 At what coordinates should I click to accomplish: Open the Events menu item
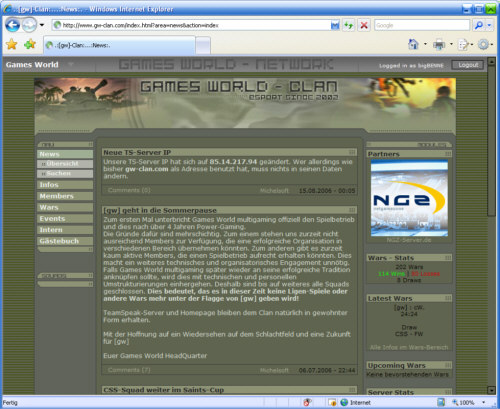pyautogui.click(x=65, y=219)
